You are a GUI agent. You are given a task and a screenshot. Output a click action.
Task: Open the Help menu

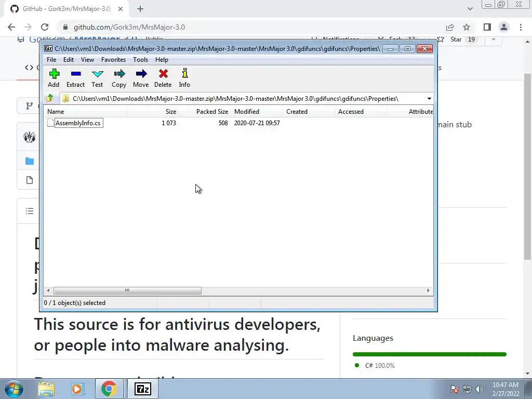click(162, 60)
